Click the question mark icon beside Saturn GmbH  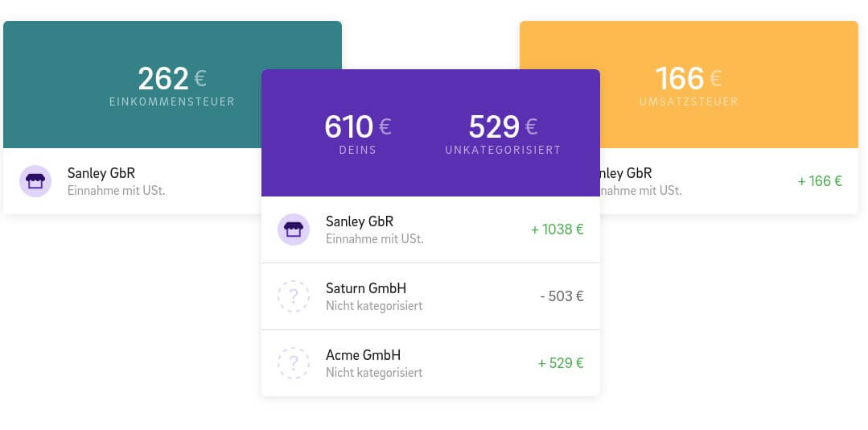(x=294, y=296)
